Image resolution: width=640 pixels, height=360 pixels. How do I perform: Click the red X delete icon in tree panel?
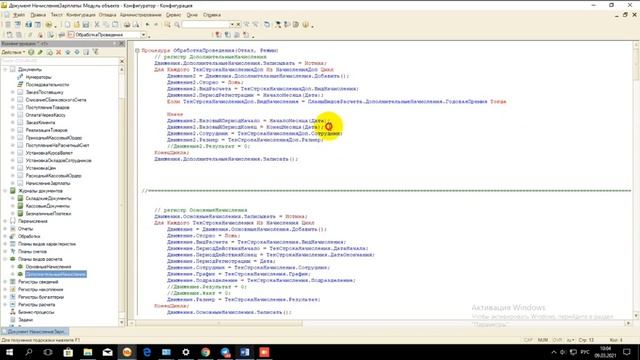(x=58, y=52)
